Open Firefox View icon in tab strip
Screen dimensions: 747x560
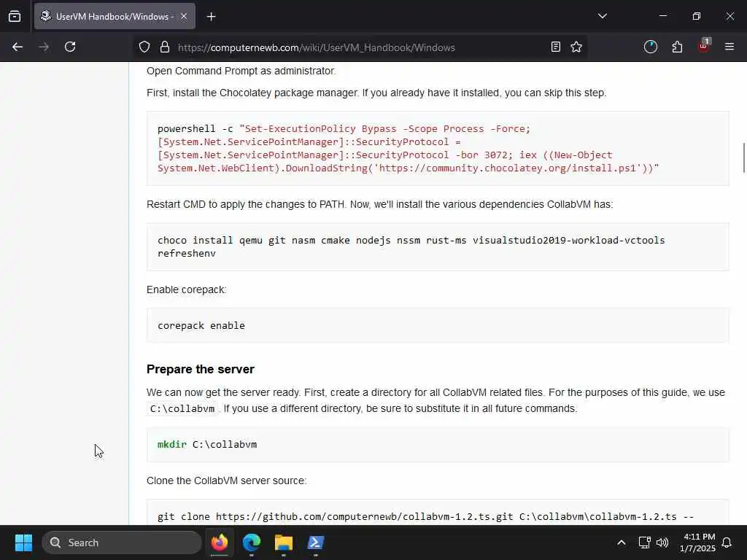tap(15, 16)
